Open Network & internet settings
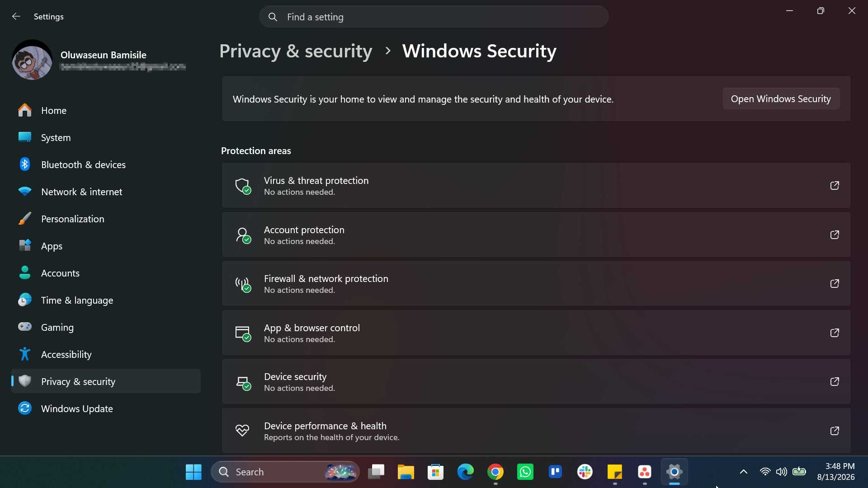This screenshot has width=868, height=488. [x=106, y=192]
